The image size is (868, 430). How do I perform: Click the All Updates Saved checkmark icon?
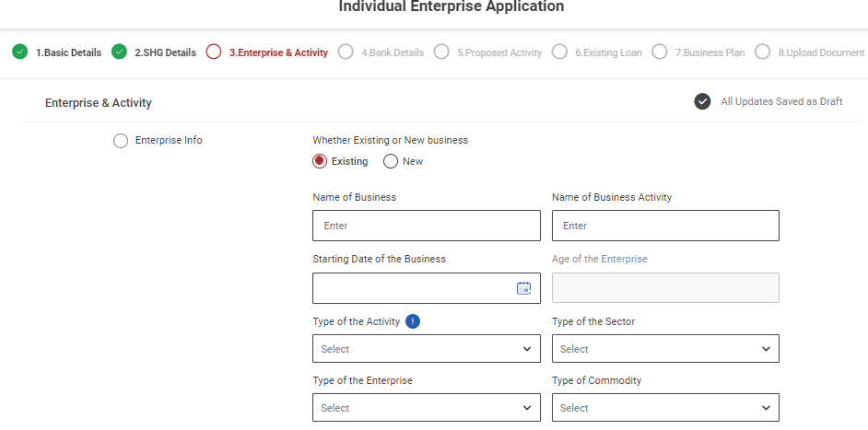coord(702,101)
